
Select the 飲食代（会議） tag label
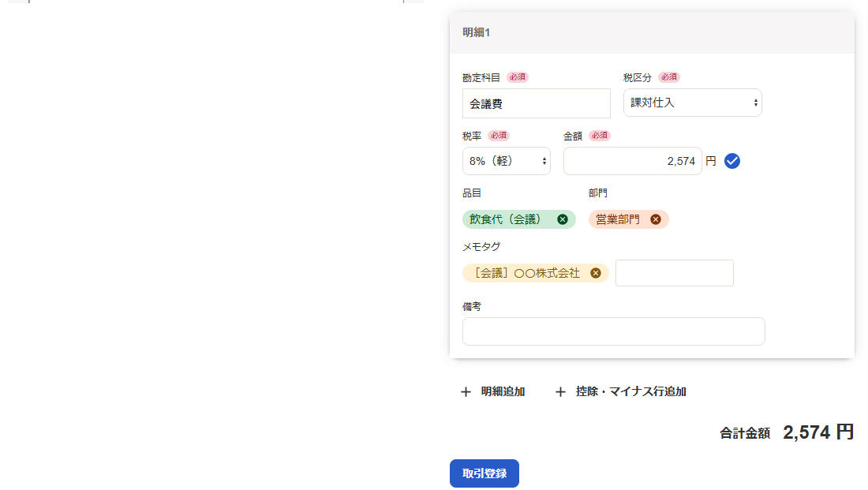pyautogui.click(x=505, y=219)
